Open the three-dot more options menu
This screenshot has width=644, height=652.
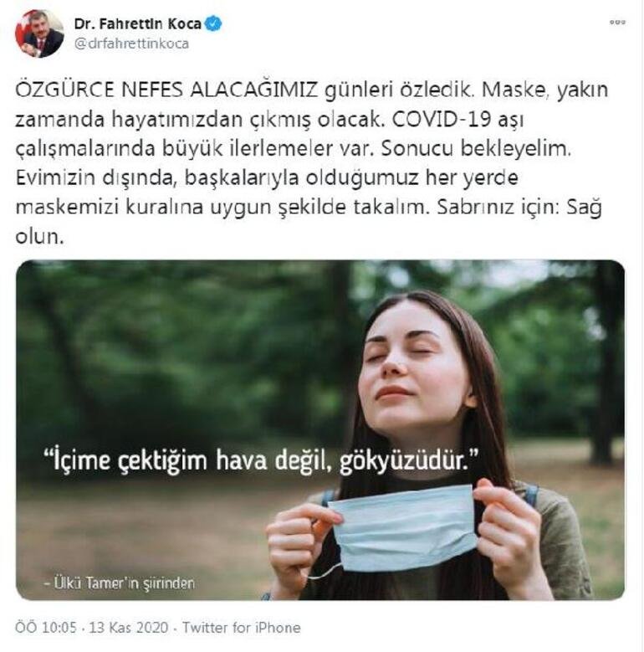tap(617, 23)
